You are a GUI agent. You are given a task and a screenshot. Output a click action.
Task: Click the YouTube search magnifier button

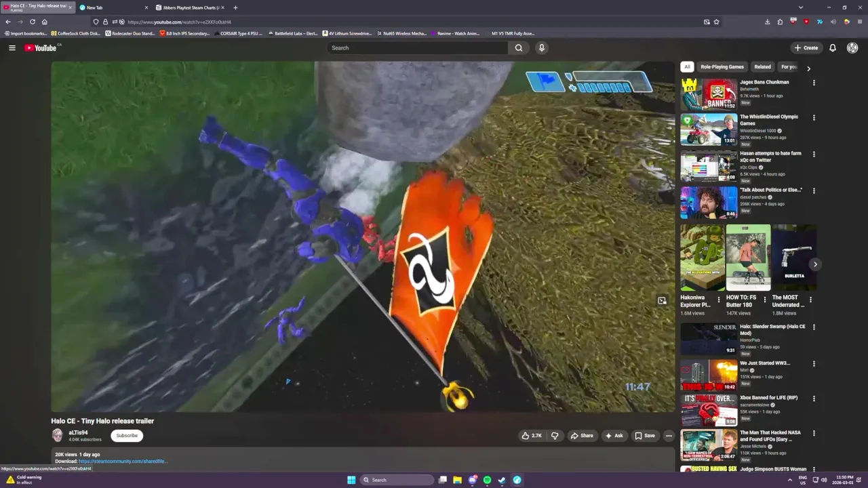(519, 47)
